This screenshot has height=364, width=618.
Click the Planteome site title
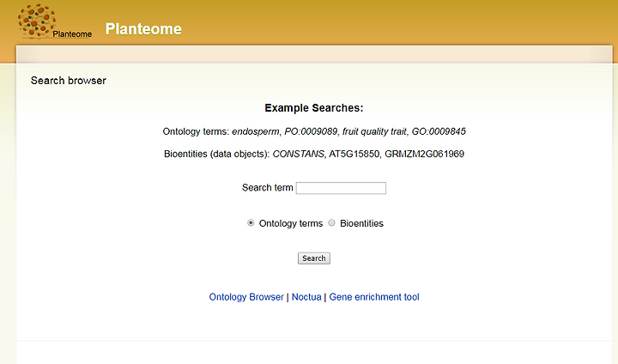pos(143,29)
